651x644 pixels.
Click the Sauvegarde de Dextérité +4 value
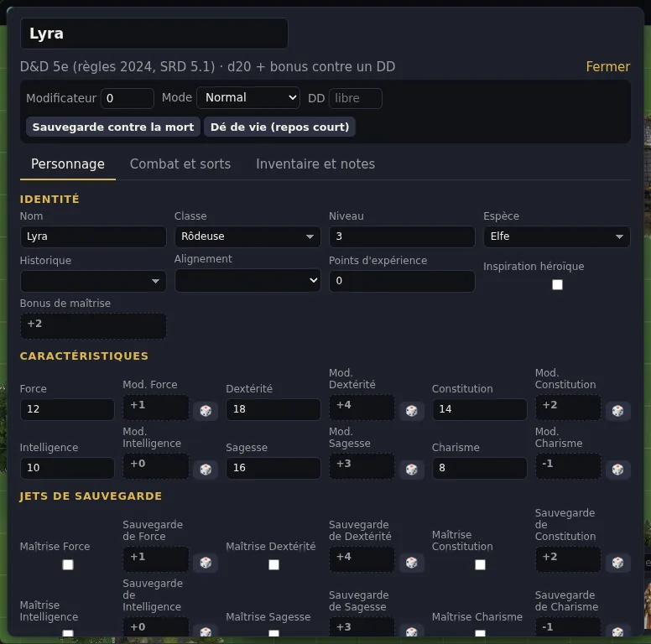[x=362, y=559]
